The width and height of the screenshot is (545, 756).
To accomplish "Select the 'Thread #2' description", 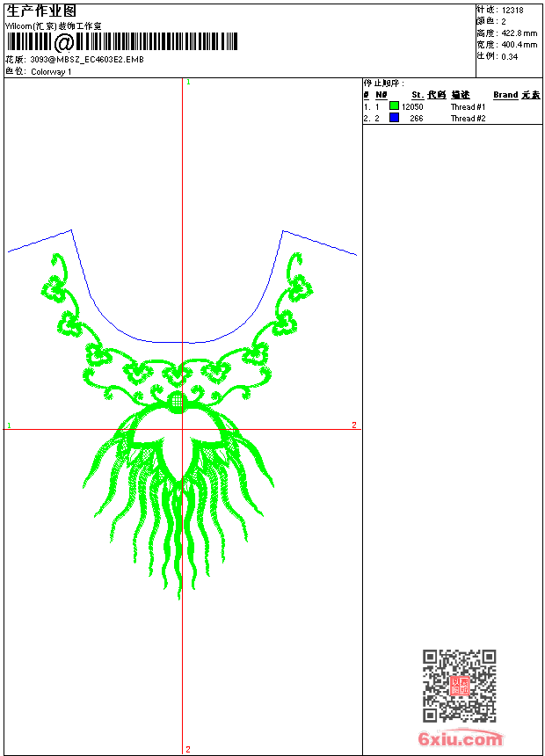I will pos(468,119).
